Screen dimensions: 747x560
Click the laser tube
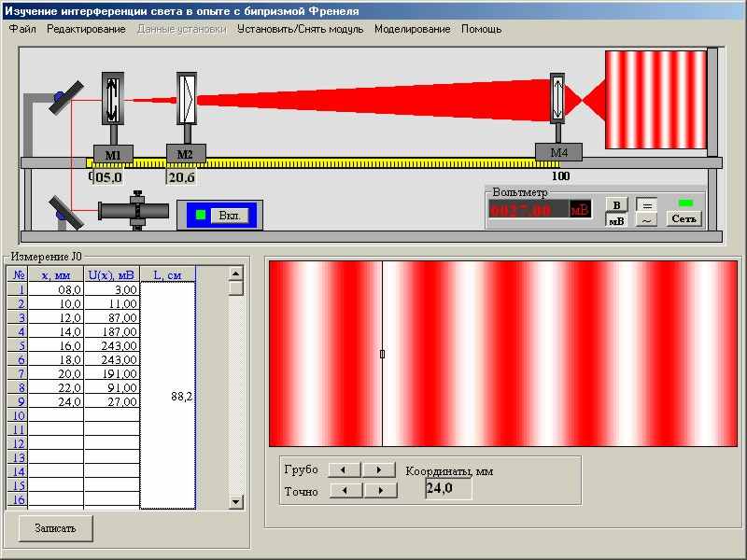coord(134,211)
